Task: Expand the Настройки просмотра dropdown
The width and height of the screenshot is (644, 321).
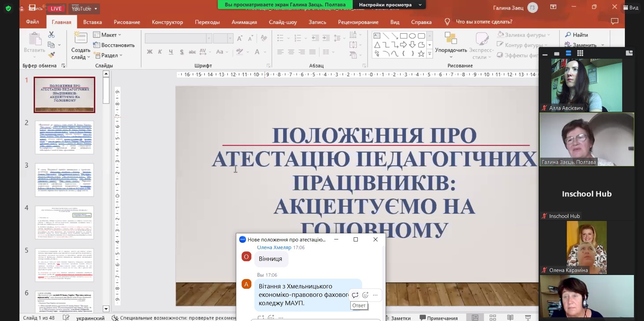Action: click(389, 5)
